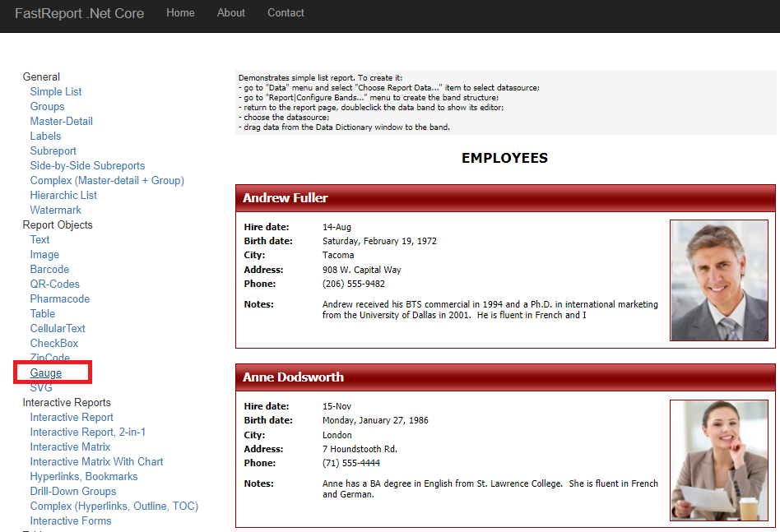The image size is (780, 532).
Task: Click the Interactive Reports category heading
Action: click(67, 403)
